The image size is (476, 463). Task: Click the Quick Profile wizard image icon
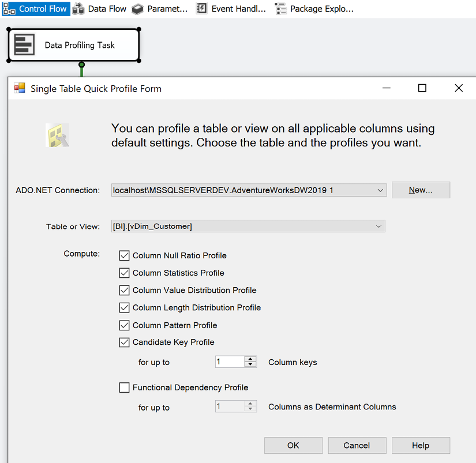pyautogui.click(x=57, y=135)
